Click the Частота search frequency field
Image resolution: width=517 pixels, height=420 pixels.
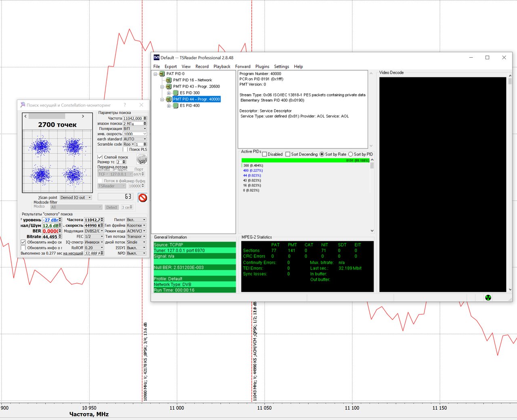click(132, 118)
